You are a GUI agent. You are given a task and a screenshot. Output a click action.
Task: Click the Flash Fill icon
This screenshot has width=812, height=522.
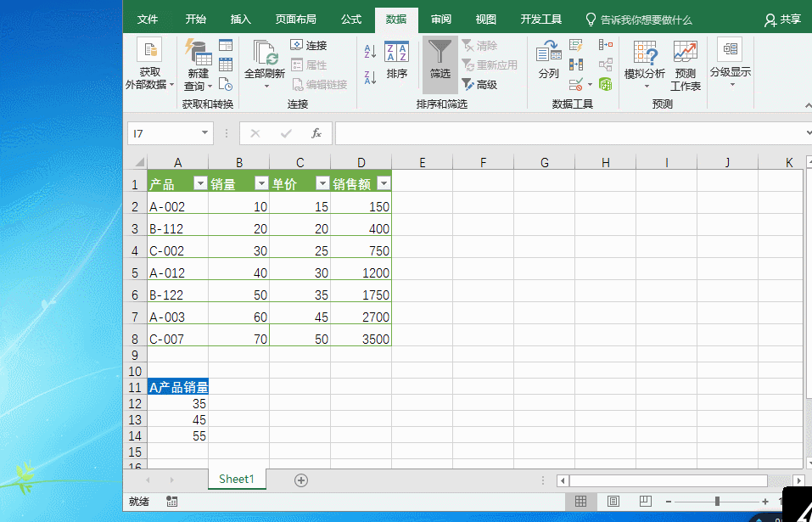pyautogui.click(x=576, y=45)
